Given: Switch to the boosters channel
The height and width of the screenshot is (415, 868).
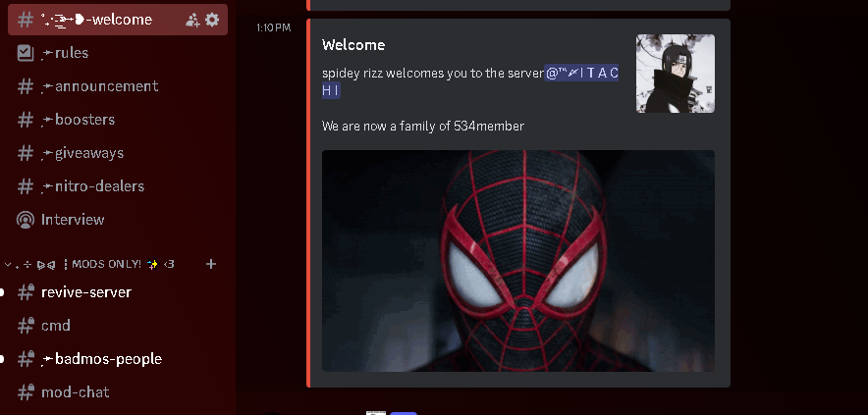Looking at the screenshot, I should click(84, 120).
